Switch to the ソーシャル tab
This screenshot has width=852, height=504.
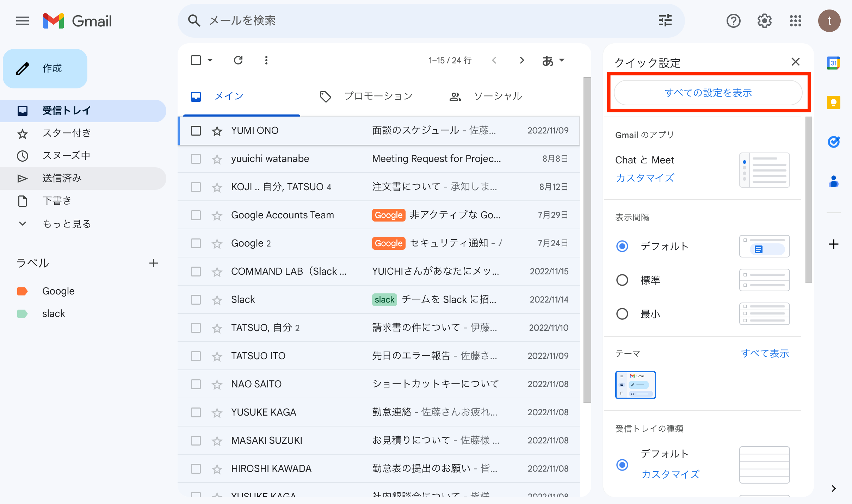coord(486,97)
